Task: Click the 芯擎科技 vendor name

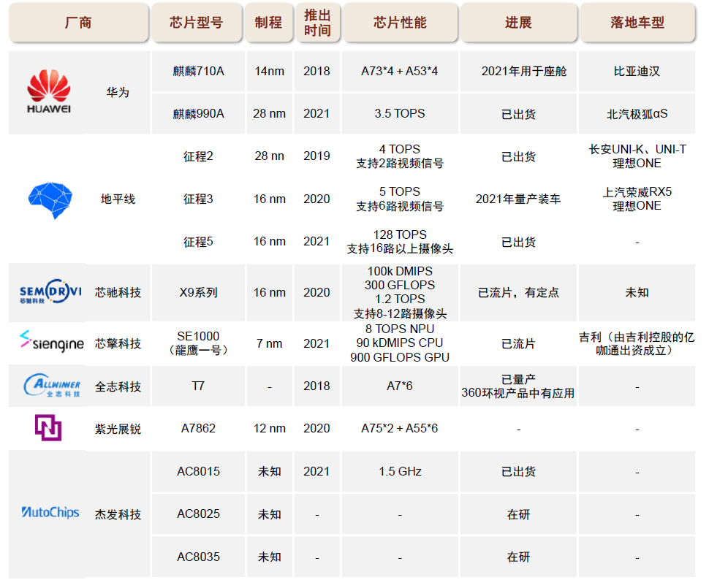Action: pos(118,343)
